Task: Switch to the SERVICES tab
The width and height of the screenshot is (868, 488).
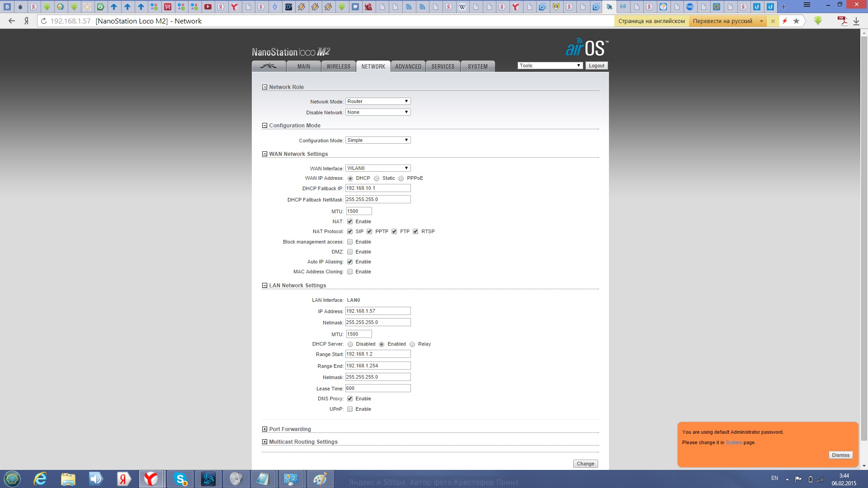Action: click(x=443, y=66)
